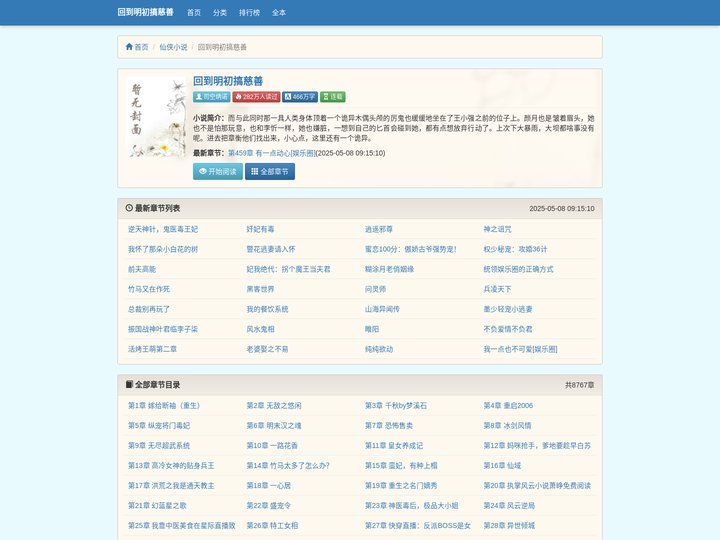Screen dimensions: 720x540
Task: Open chapter 第13章 高冷女神的贴身兵王
Action: pos(171,466)
